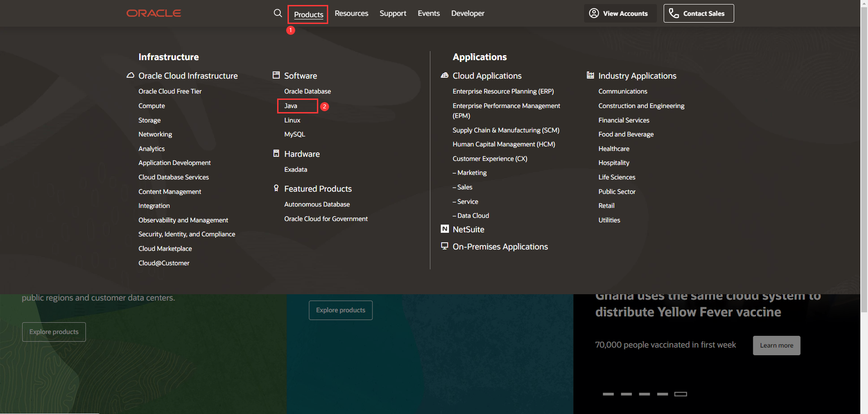The image size is (868, 414).
Task: Click the icon beside Cloud Applications
Action: click(x=444, y=75)
